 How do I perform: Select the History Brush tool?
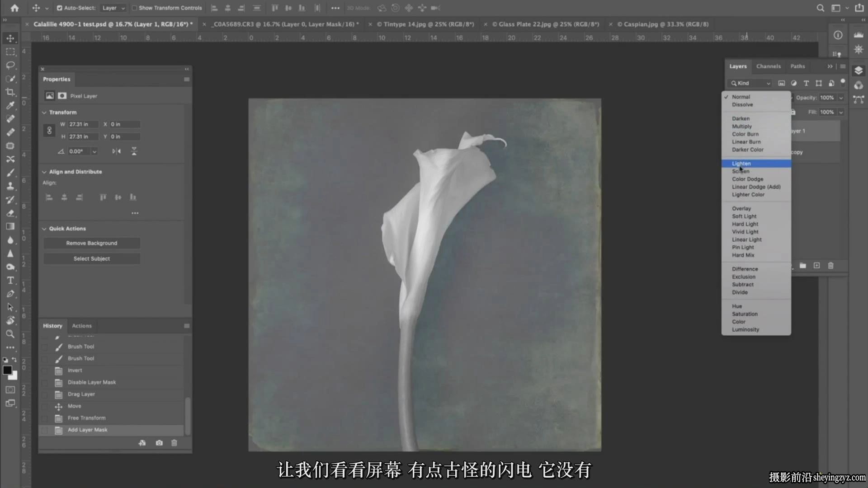(10, 200)
